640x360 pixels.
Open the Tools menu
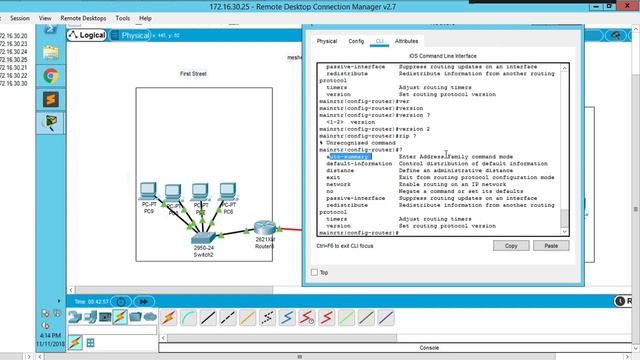(x=122, y=18)
